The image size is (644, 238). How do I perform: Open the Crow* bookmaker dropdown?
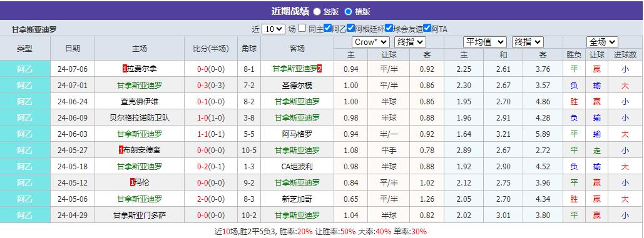[371, 42]
